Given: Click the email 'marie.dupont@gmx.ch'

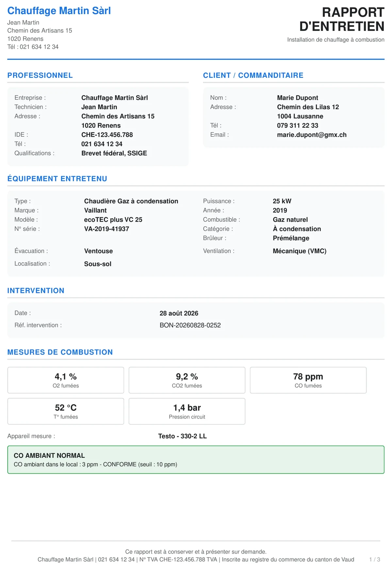Looking at the screenshot, I should tap(312, 135).
